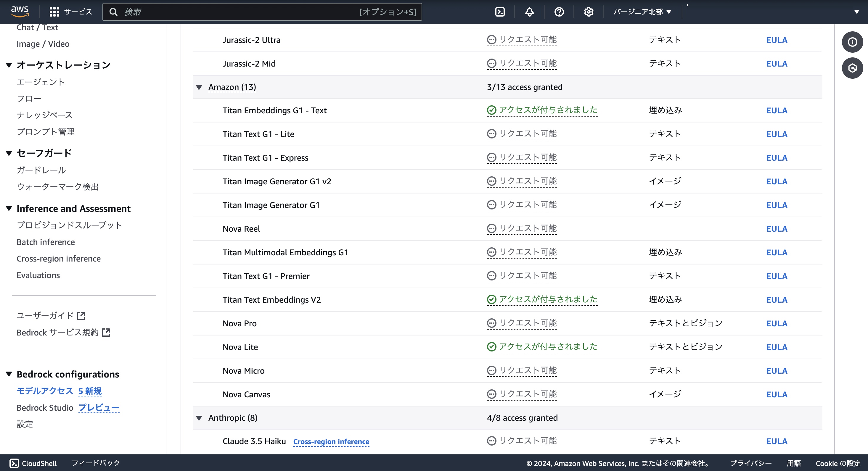Open account settings via the gear icon
This screenshot has width=868, height=471.
[588, 12]
